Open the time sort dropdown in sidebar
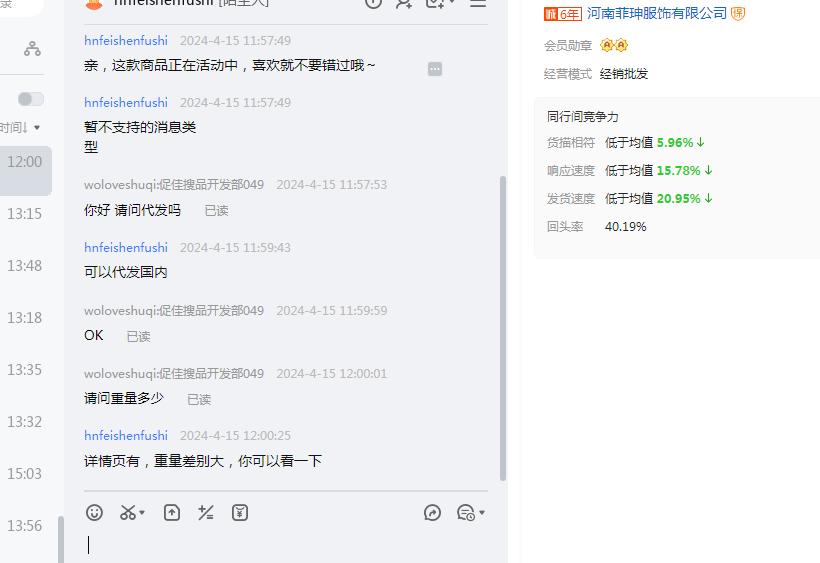Image resolution: width=820 pixels, height=563 pixels. tap(22, 128)
